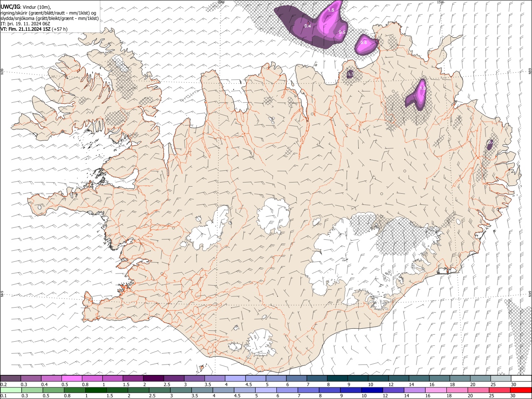This screenshot has height=399, width=532.
Task: Click the '1.0' value on the northeast inland blob
Action: [x=422, y=88]
